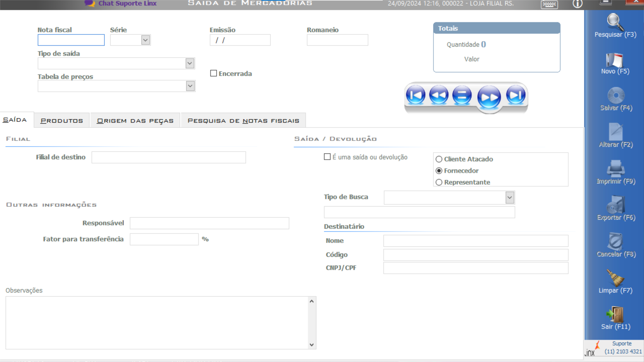
Task: Open the Pesquisa de Notas Fiscais tab
Action: 243,121
